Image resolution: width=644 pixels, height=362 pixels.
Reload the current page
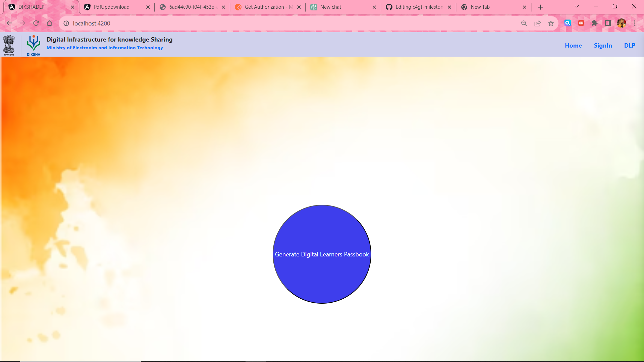36,23
